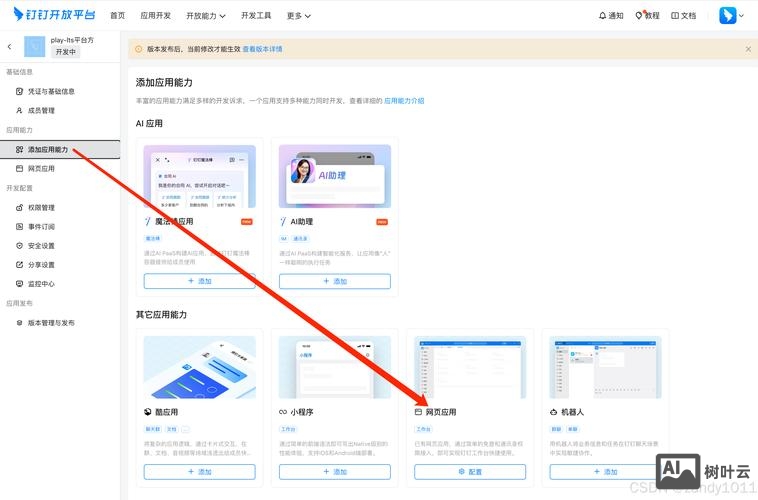Click the AI助理 preview image
This screenshot has height=500, width=758.
click(x=335, y=176)
